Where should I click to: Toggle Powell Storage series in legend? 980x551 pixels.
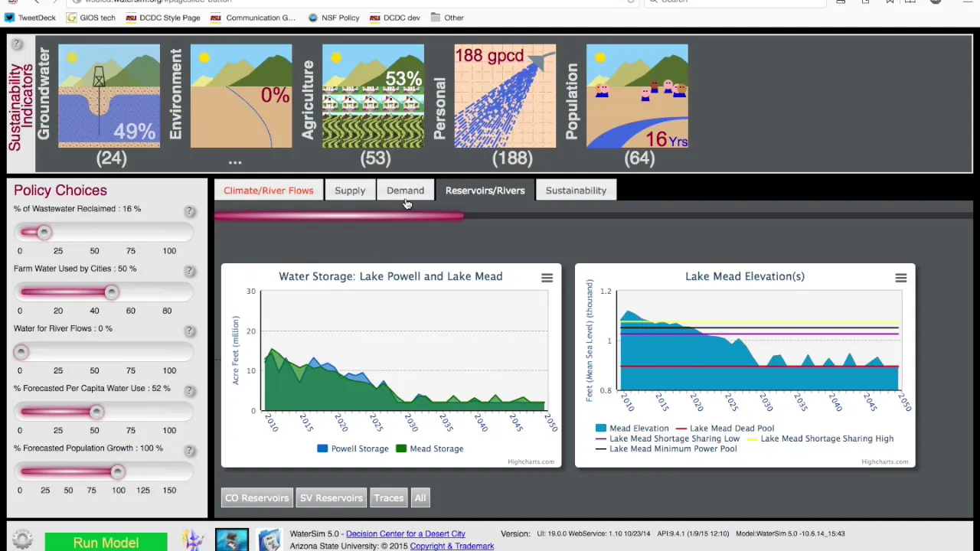[x=353, y=448]
